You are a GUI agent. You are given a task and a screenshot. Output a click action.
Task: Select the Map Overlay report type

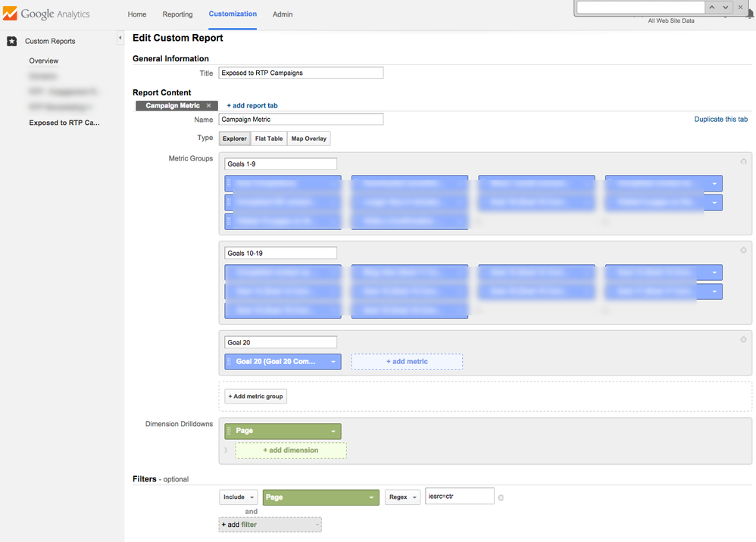308,139
